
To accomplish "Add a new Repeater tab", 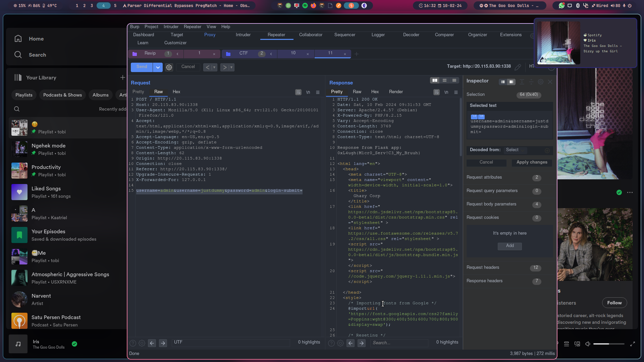I will coord(357,54).
